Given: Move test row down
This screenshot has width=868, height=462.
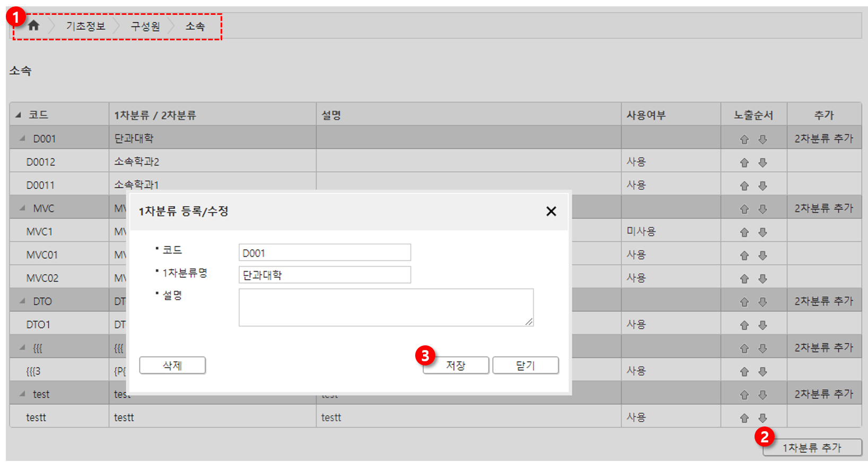Looking at the screenshot, I should coord(762,395).
